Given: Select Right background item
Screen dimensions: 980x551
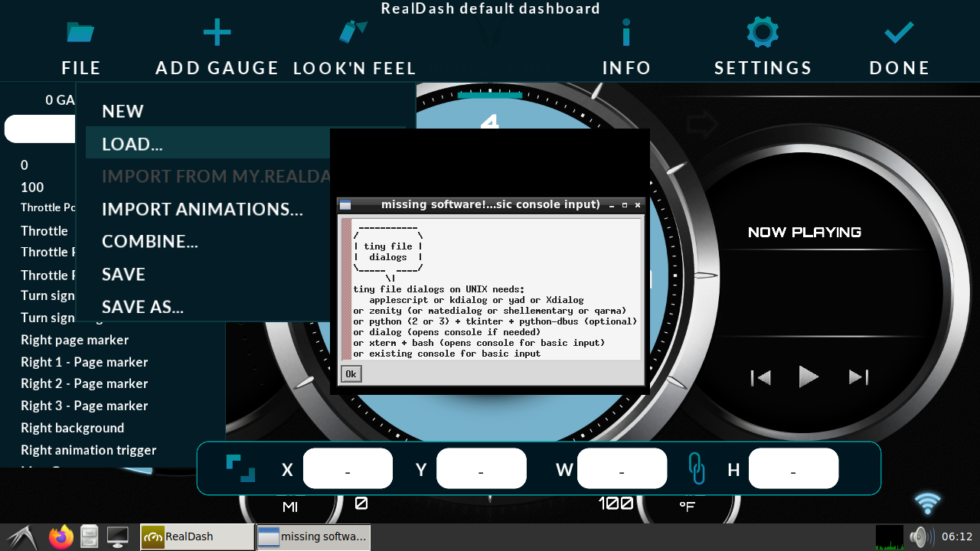Looking at the screenshot, I should 72,428.
